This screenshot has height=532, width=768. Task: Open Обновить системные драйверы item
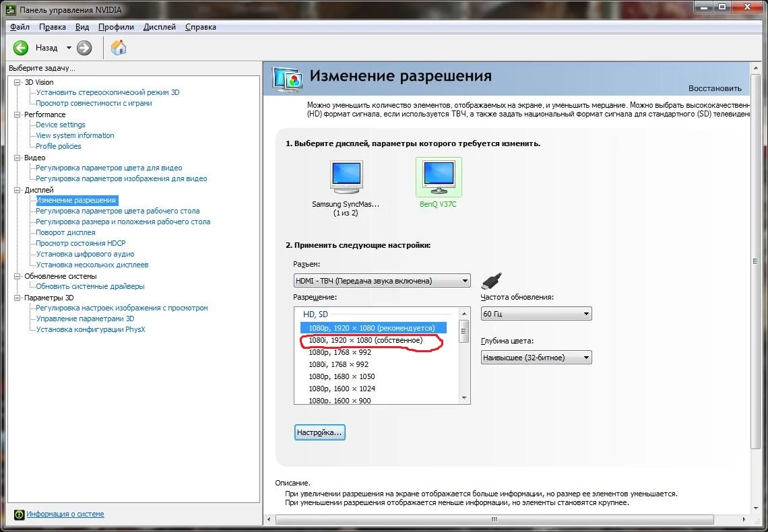(x=90, y=286)
